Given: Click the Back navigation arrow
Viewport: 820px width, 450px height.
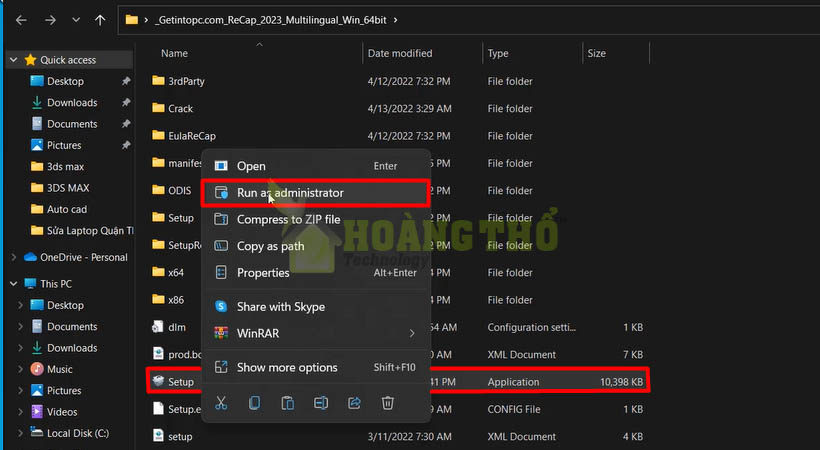Looking at the screenshot, I should point(21,20).
